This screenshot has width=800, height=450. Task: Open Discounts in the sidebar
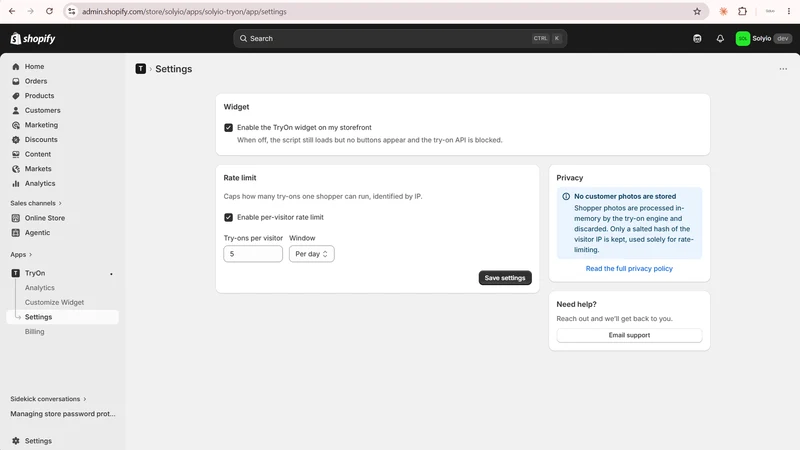pos(41,139)
